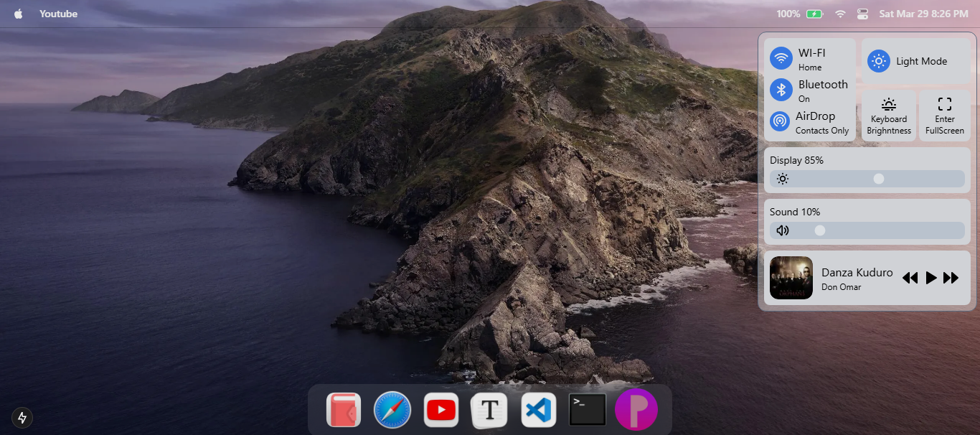Click the battery 100% text
Image resolution: width=980 pixels, height=435 pixels.
788,14
